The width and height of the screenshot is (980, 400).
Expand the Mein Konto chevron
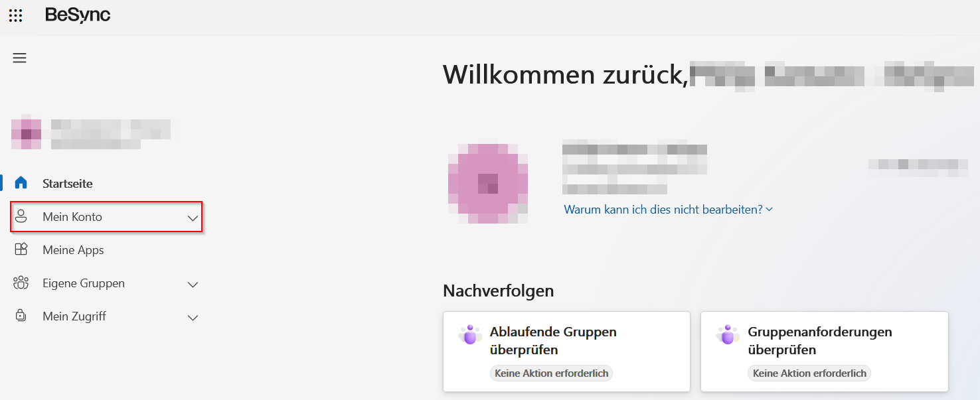point(193,218)
